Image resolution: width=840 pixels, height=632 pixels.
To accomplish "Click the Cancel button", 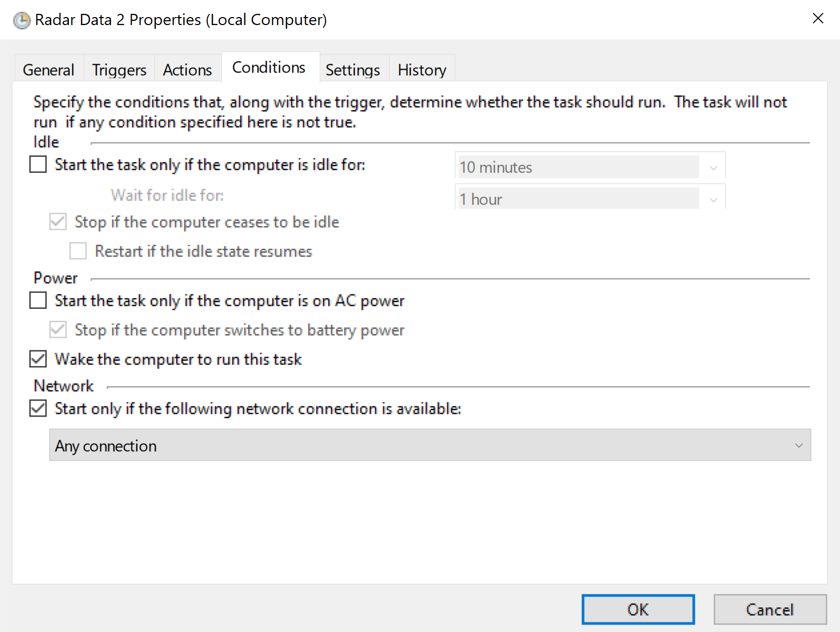I will pyautogui.click(x=770, y=610).
